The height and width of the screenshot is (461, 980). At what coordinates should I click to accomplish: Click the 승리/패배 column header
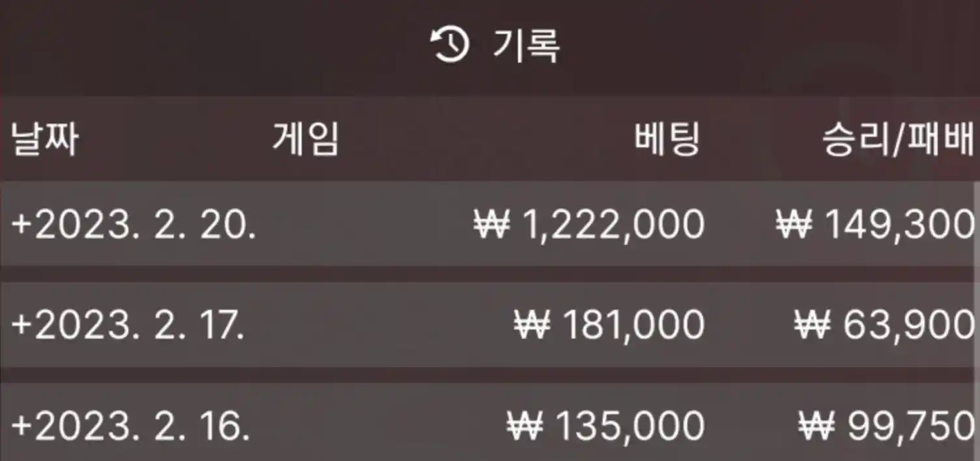point(899,139)
